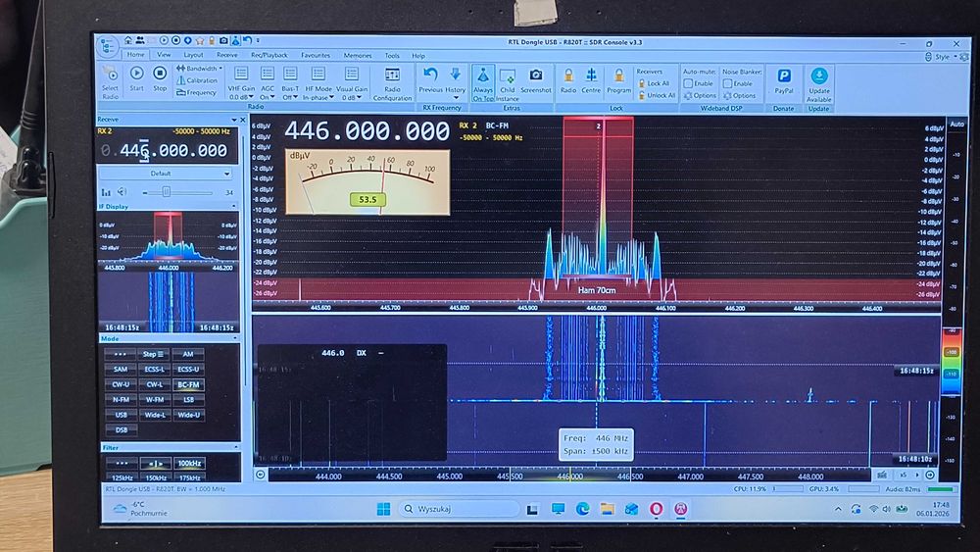Click home icon in quick access toolbar
The image size is (980, 552).
(x=128, y=40)
